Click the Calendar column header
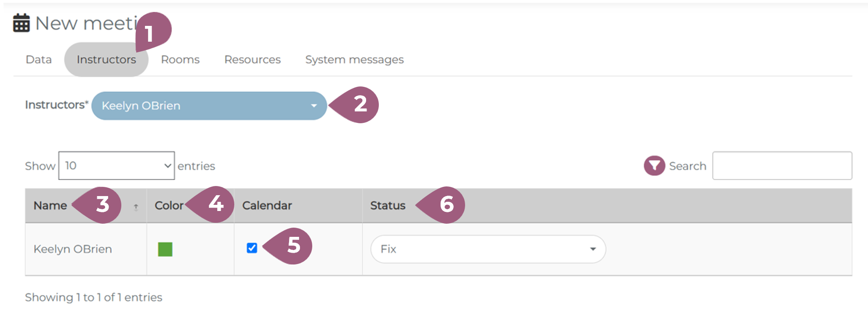868x318 pixels. [x=267, y=206]
